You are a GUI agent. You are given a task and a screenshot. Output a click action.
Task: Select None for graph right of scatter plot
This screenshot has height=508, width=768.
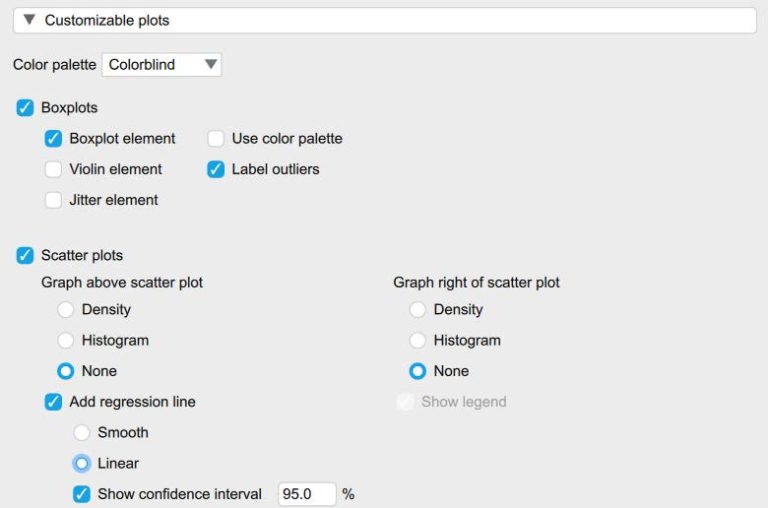[x=418, y=371]
